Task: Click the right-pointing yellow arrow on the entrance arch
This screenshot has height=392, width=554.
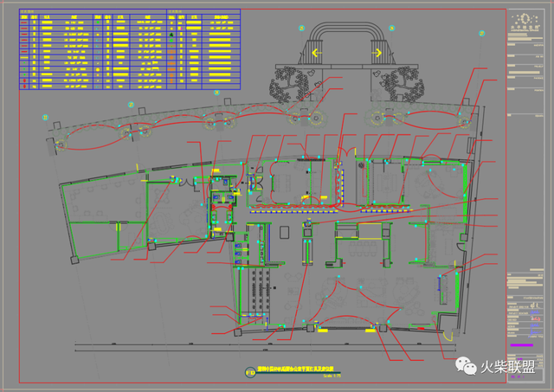Action: pyautogui.click(x=377, y=52)
